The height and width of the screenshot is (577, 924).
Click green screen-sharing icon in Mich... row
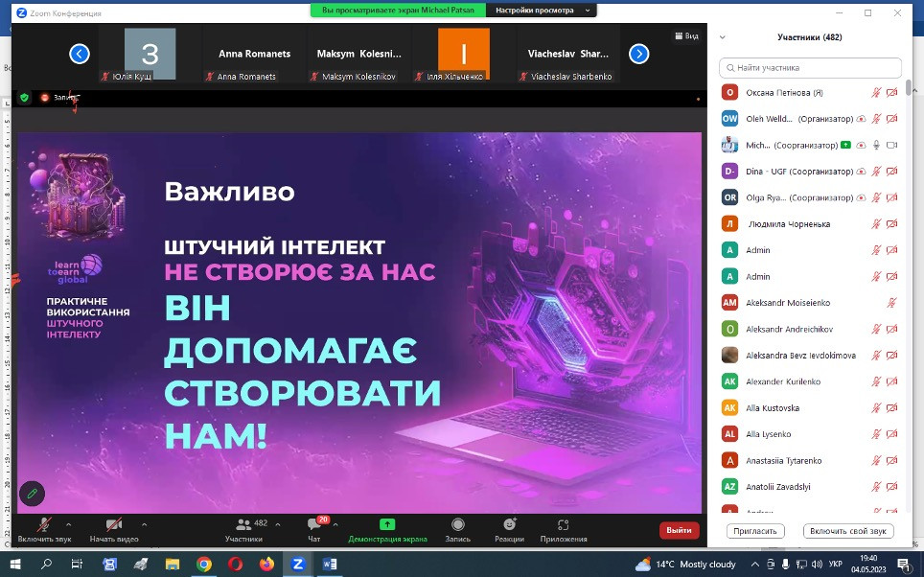tap(845, 145)
